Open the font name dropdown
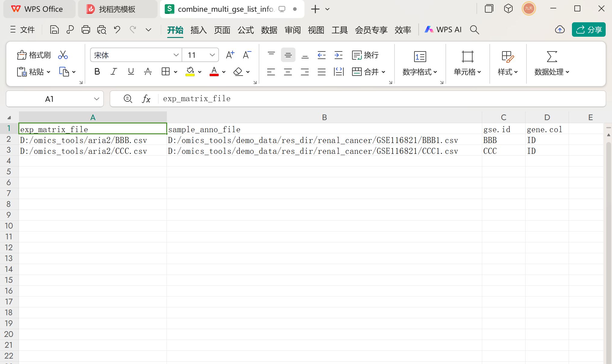This screenshot has width=612, height=364. [176, 55]
